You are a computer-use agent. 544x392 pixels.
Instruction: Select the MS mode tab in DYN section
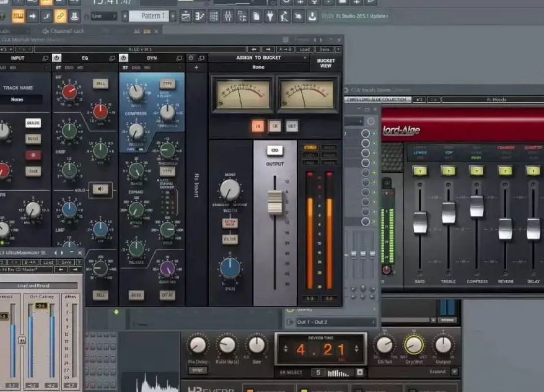click(147, 68)
